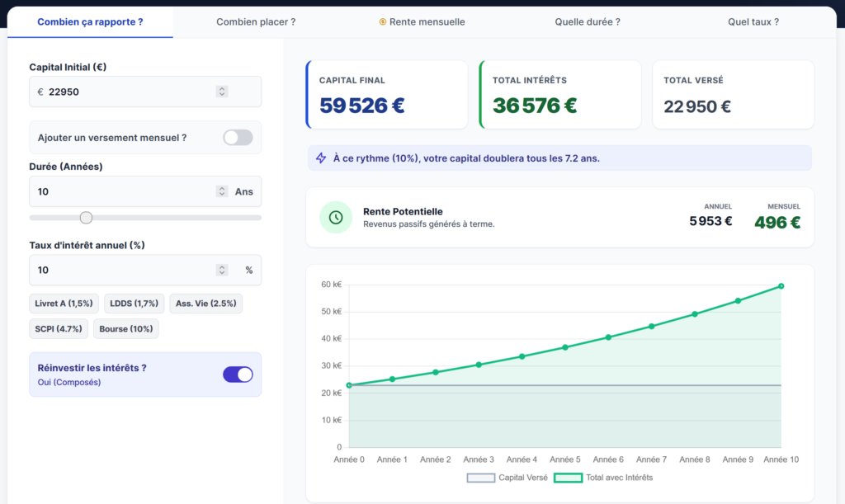The width and height of the screenshot is (845, 504).
Task: Click the monthly rente value 496 €
Action: (x=777, y=222)
